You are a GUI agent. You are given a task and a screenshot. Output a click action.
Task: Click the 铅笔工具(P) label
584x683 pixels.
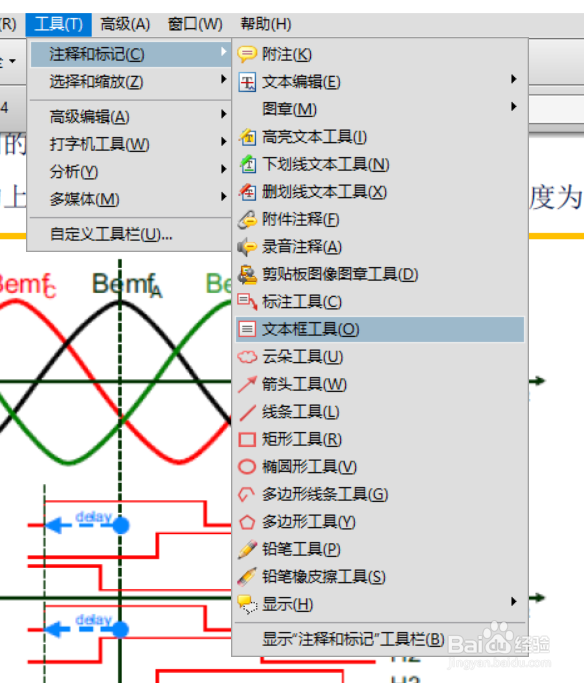point(301,549)
